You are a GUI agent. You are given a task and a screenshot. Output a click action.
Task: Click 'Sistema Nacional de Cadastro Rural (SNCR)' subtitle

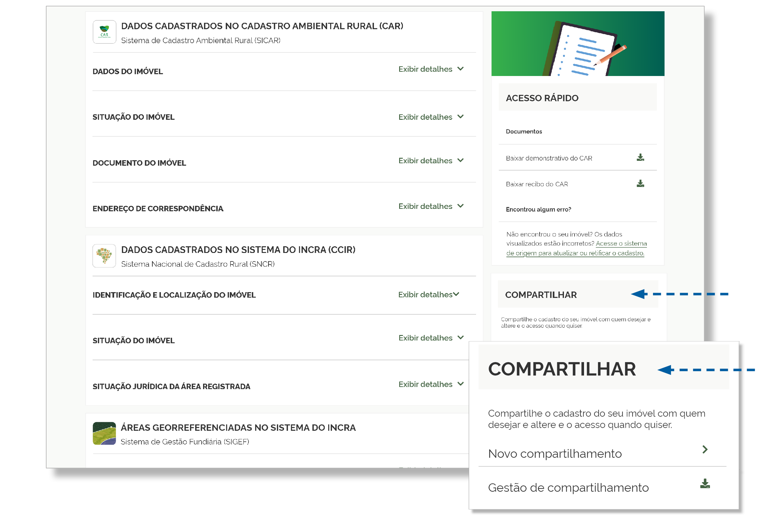point(198,264)
